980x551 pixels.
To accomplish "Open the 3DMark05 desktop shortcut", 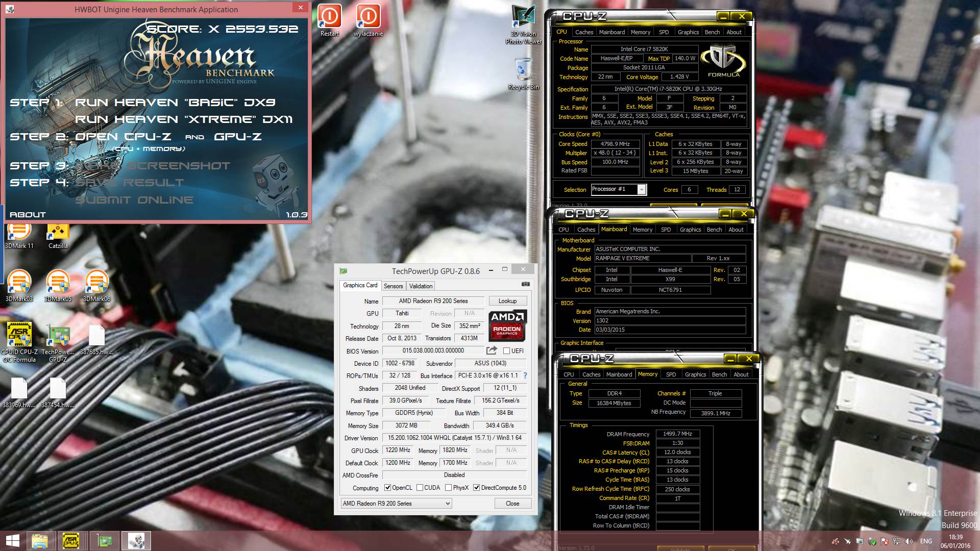I will [x=58, y=286].
